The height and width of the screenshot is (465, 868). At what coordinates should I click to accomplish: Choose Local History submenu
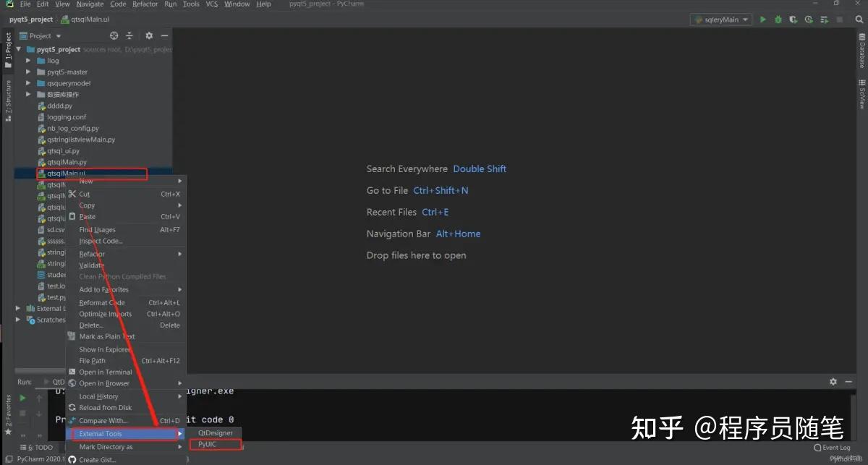pos(126,396)
